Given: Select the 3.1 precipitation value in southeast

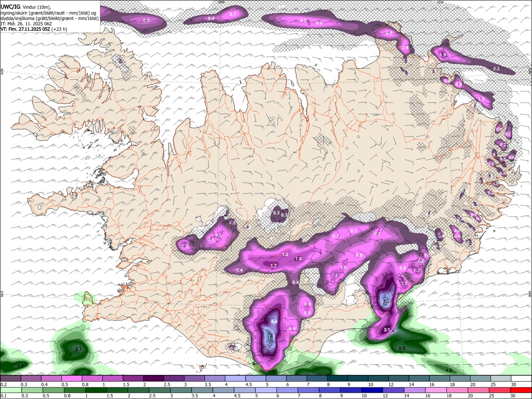Looking at the screenshot, I should pos(387,330).
